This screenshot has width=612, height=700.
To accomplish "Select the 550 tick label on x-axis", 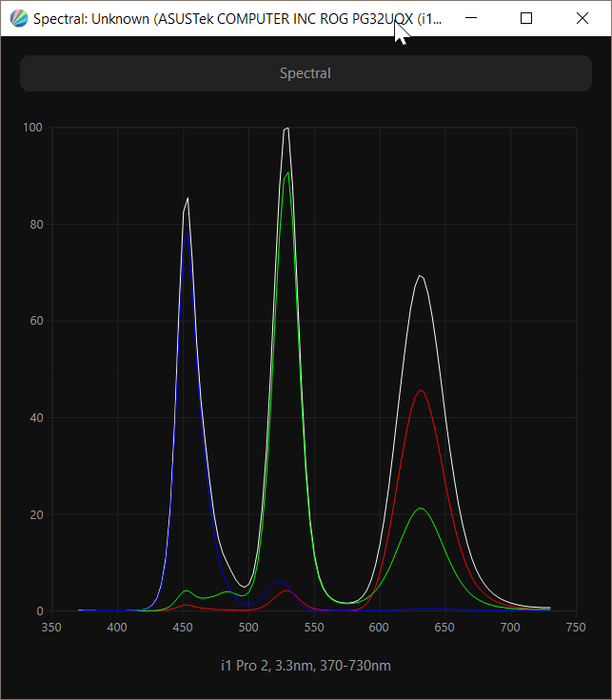I will pos(314,628).
